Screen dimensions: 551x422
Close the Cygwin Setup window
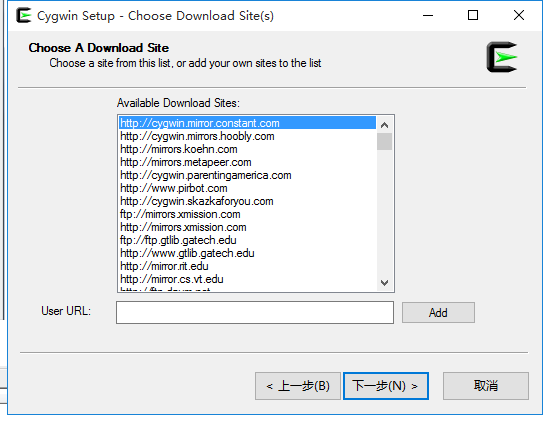[x=519, y=15]
